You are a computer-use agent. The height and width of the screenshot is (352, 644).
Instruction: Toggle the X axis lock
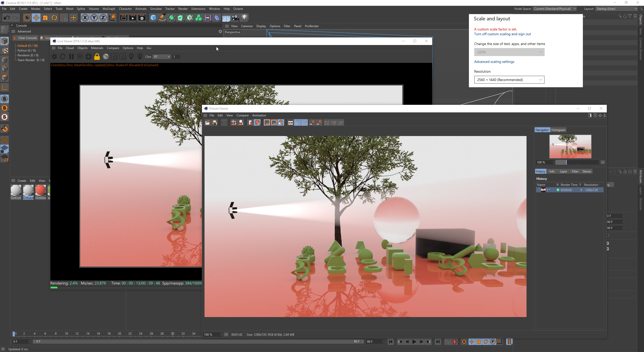tap(85, 18)
